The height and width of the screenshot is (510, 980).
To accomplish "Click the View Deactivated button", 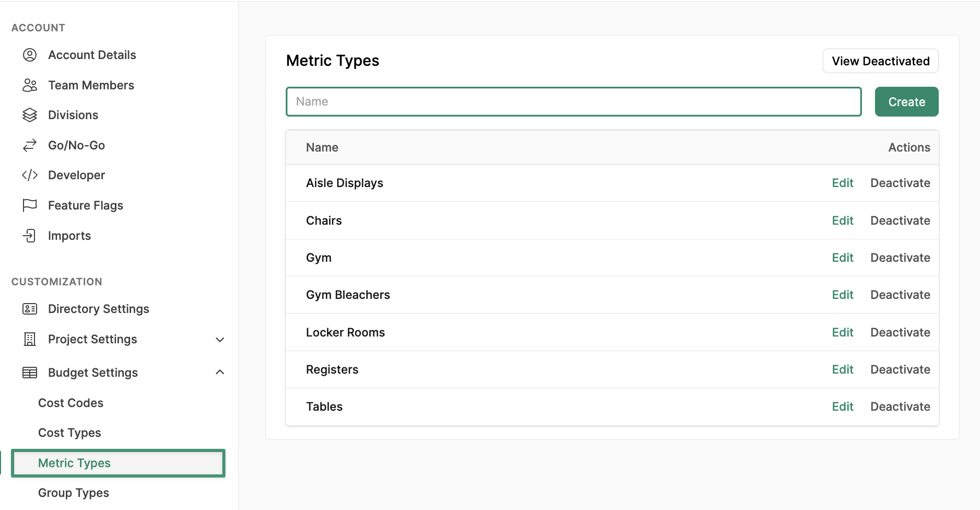I will point(880,61).
